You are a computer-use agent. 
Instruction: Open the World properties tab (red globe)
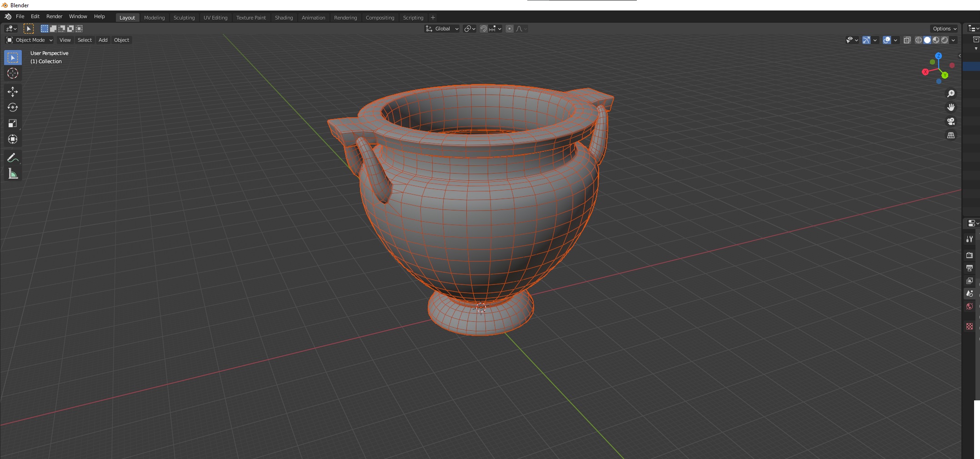pos(970,306)
